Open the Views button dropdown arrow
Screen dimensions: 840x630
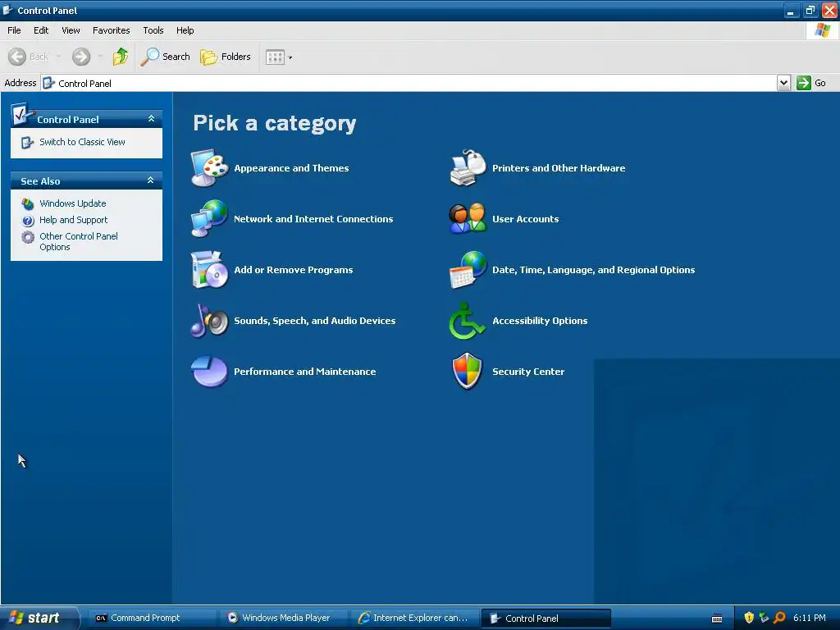[x=290, y=57]
